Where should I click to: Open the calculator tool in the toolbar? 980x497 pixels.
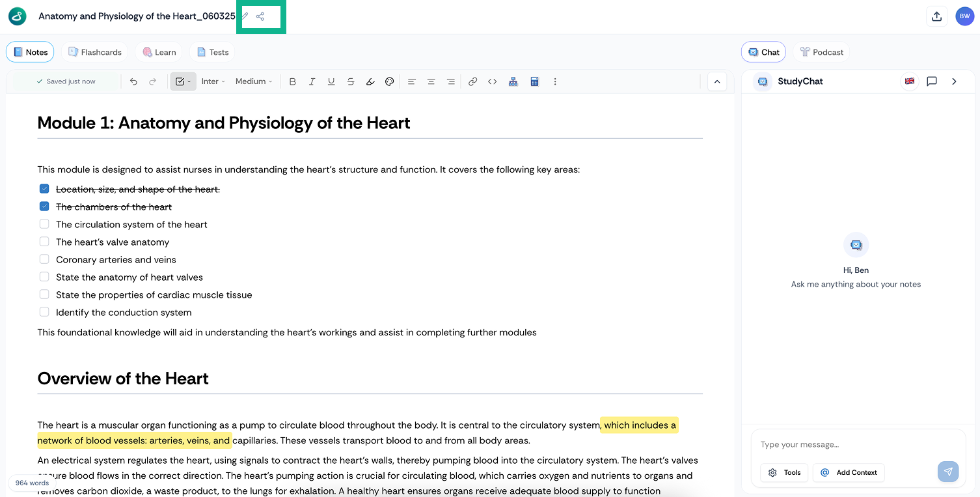534,81
